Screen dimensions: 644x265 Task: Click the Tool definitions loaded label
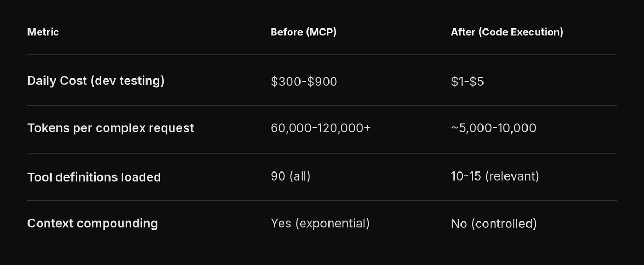coord(94,177)
